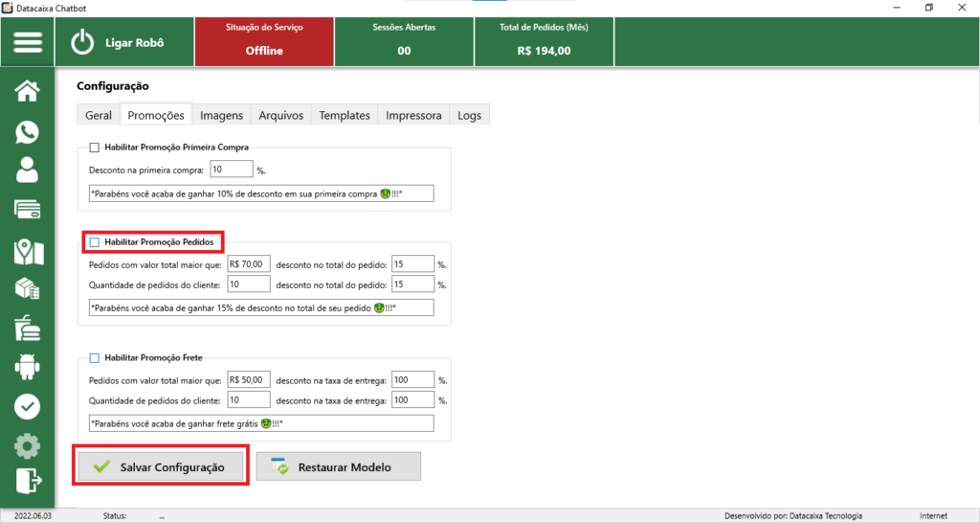Edit discount field beside R$ 70,00 value
The width and height of the screenshot is (980, 523).
[x=412, y=264]
